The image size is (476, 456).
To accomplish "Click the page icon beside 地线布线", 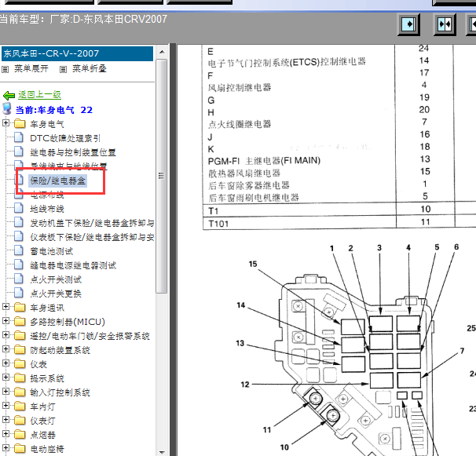I will click(19, 208).
